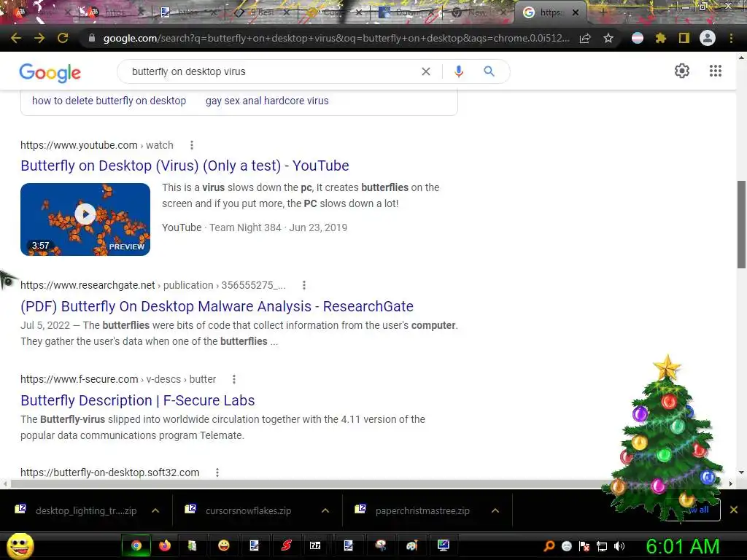Close the downloads bar

click(x=734, y=510)
